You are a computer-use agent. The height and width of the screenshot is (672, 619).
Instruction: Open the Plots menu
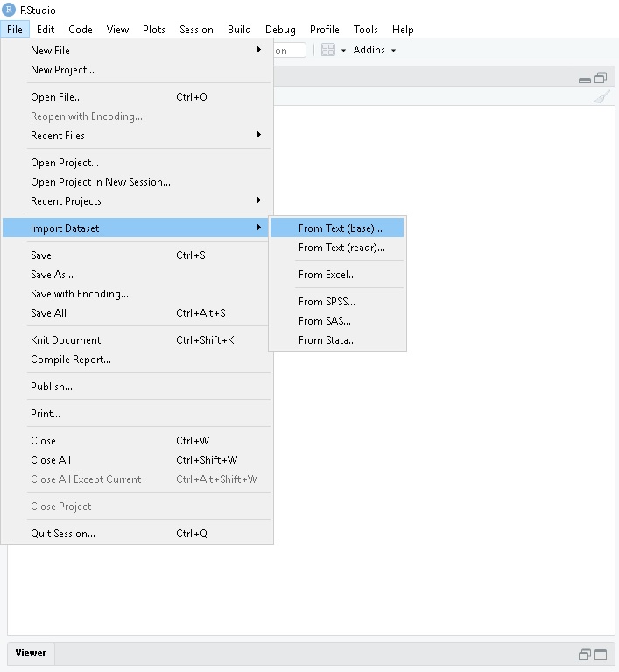(x=154, y=30)
